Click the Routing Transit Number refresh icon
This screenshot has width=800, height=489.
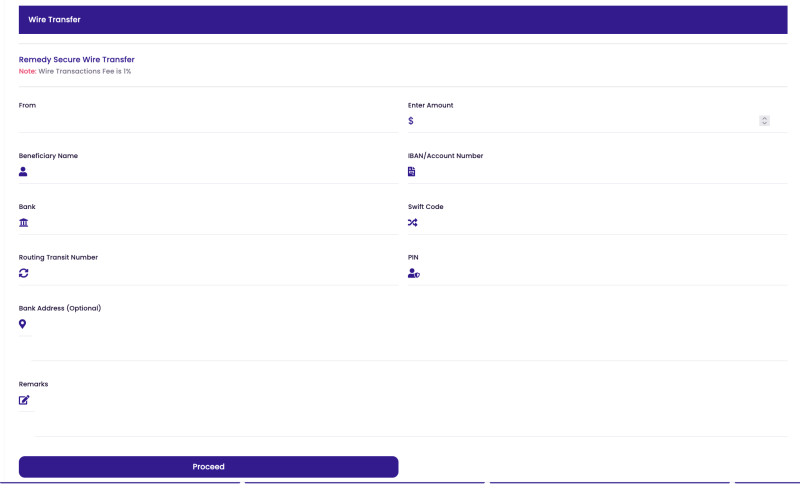pyautogui.click(x=23, y=273)
